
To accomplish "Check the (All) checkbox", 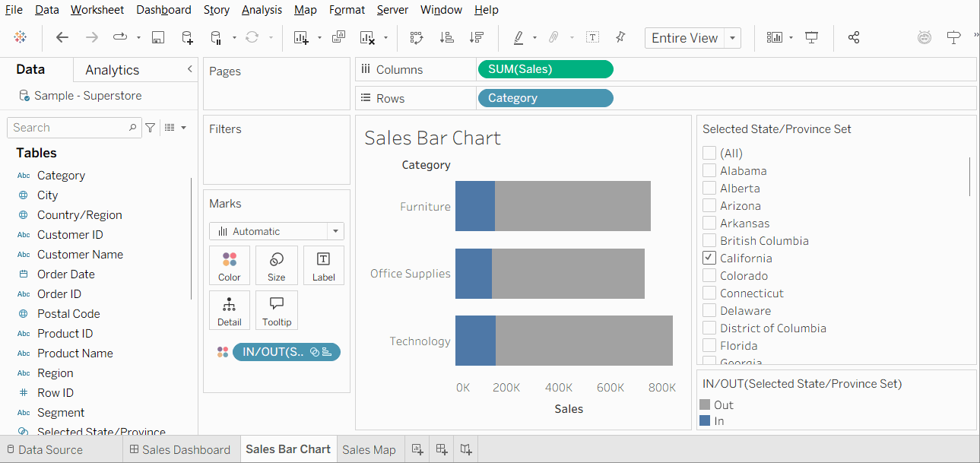I will (709, 153).
